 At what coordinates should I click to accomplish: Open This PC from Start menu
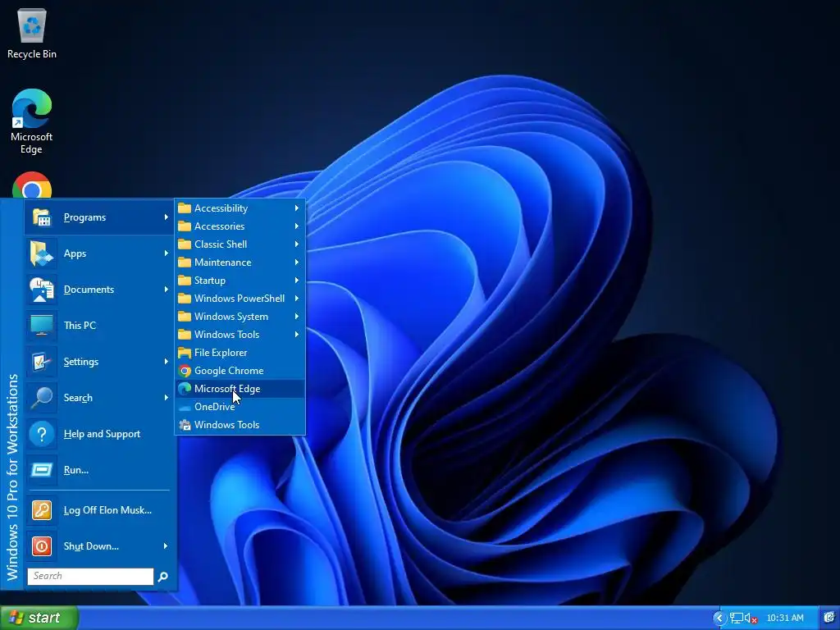tap(99, 325)
